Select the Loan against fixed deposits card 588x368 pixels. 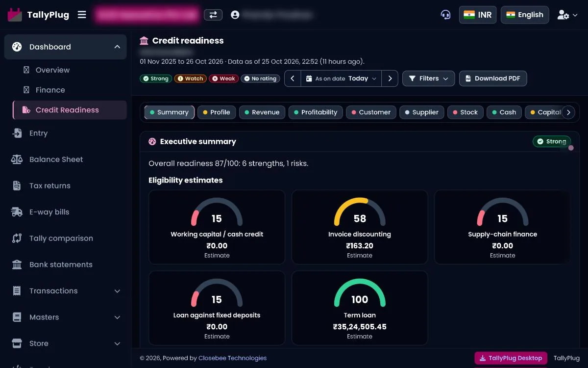(x=217, y=308)
